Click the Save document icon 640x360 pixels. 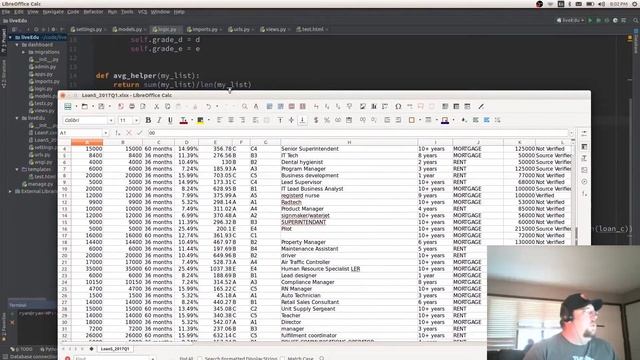tap(101, 107)
